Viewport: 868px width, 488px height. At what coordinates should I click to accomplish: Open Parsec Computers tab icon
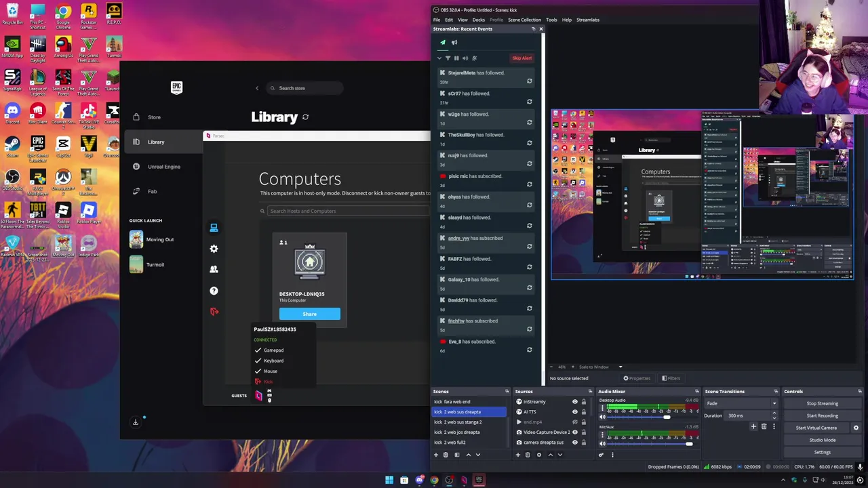tap(214, 228)
